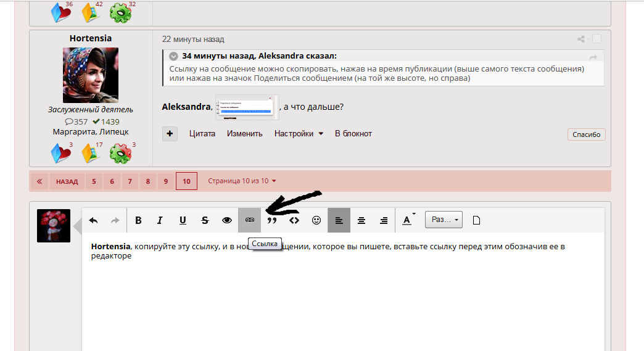This screenshot has width=644, height=351.
Task: Open the Настройки dropdown under the post
Action: 299,134
